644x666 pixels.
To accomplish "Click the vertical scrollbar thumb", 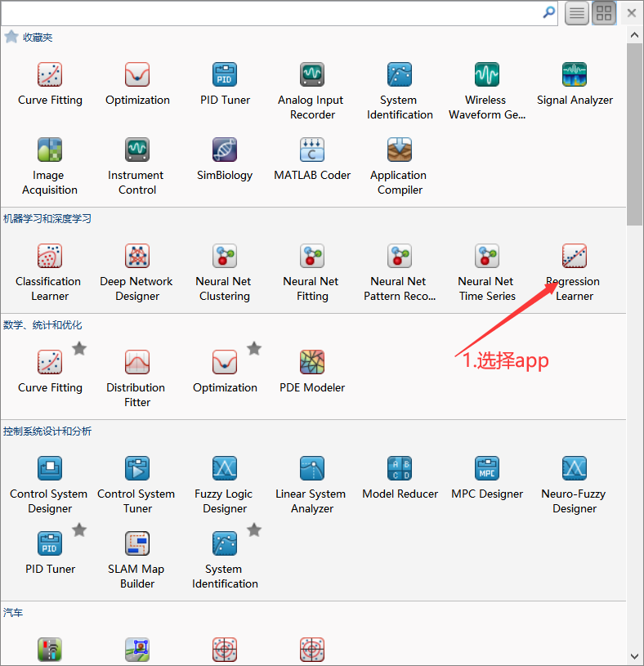I will [635, 134].
